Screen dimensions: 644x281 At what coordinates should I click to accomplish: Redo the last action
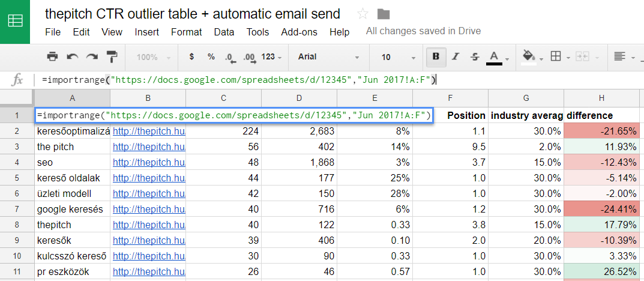click(92, 56)
